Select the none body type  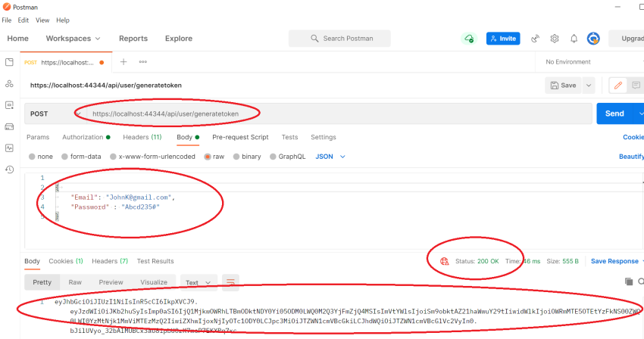pos(41,157)
